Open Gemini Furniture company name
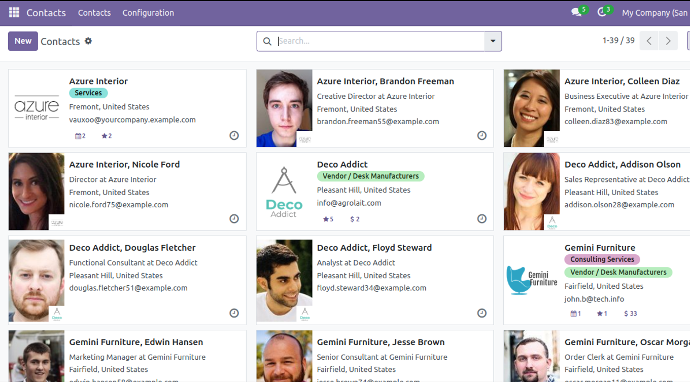Viewport: 690px width, 382px height. click(600, 248)
